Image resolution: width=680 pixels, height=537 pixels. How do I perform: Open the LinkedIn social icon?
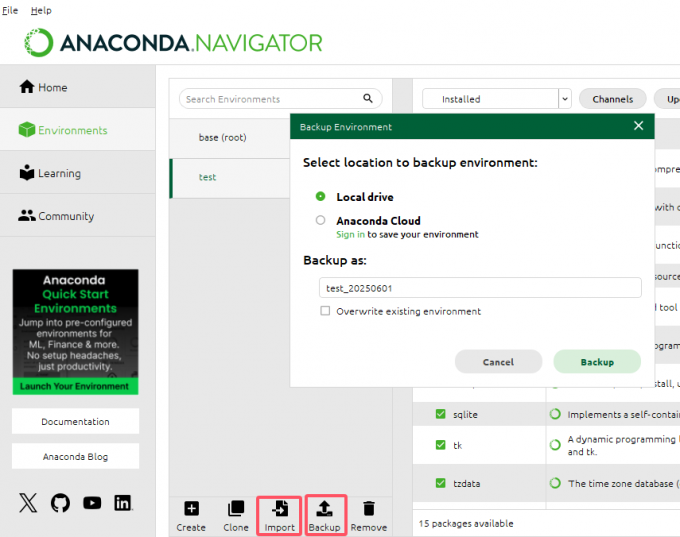pos(123,503)
